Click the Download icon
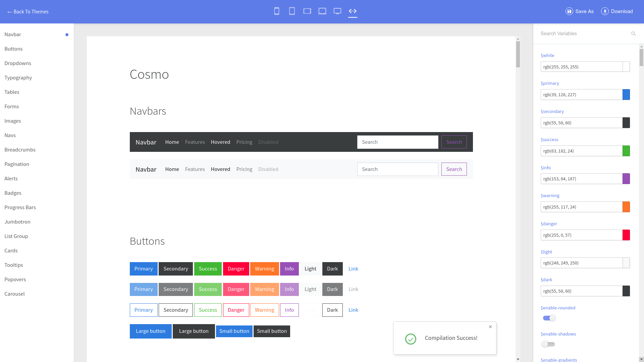 604,11
